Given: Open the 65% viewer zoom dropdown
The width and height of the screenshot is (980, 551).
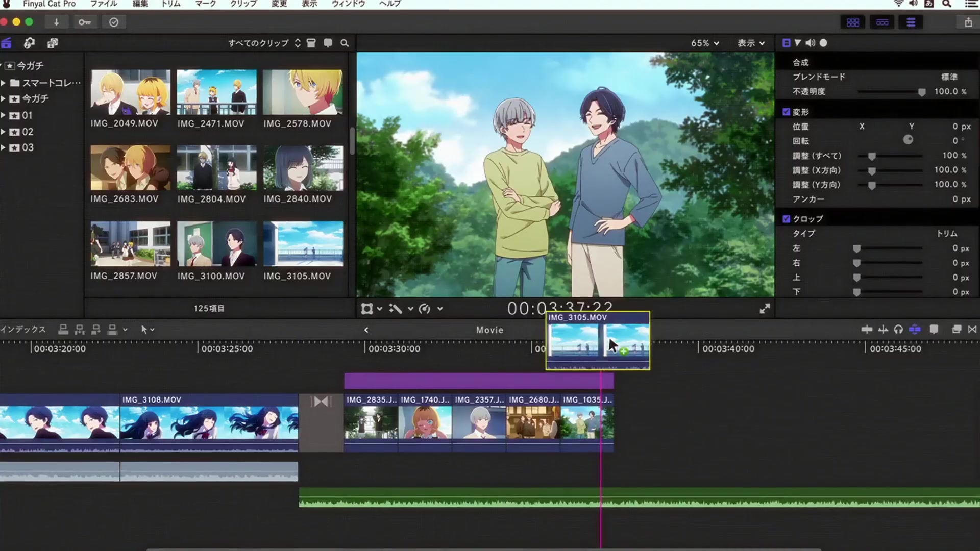Looking at the screenshot, I should (x=705, y=43).
